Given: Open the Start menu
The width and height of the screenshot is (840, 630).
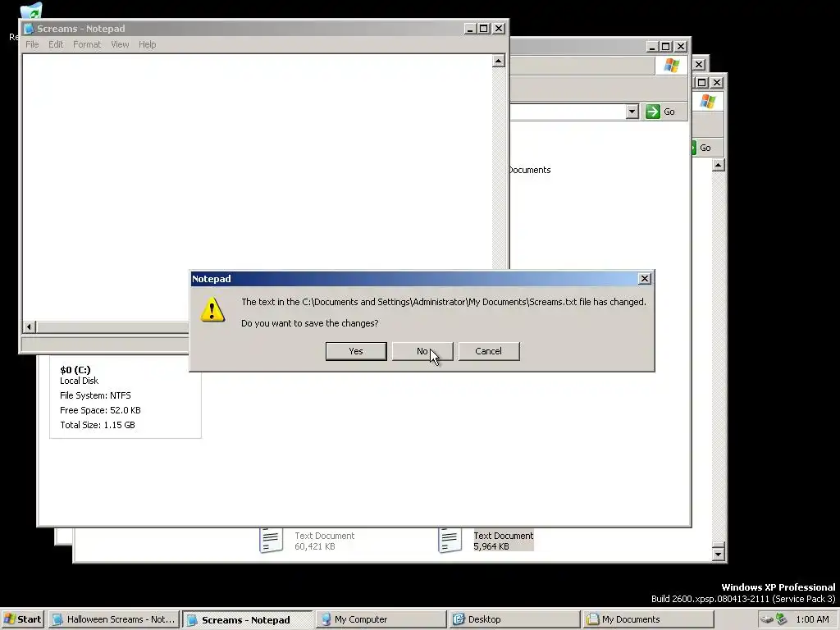Looking at the screenshot, I should [22, 619].
